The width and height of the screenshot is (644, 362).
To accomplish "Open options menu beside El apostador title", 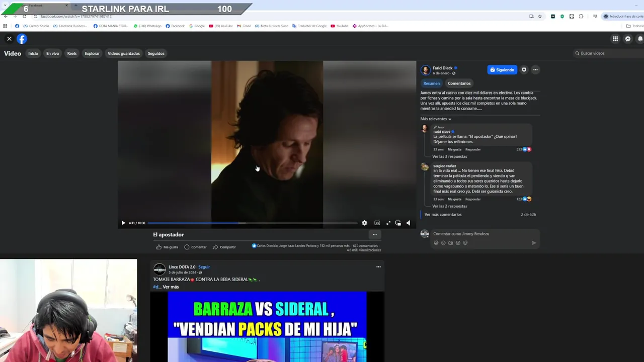I will click(x=375, y=234).
